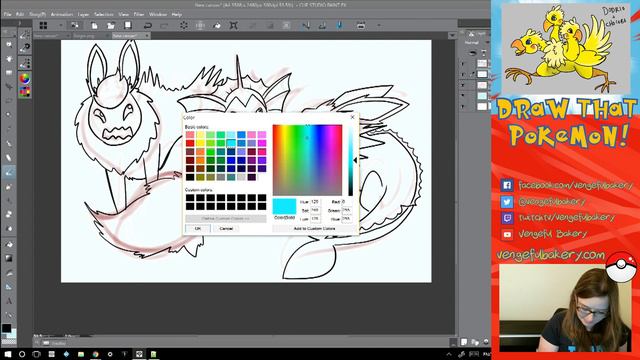Open the color wheel palette icon
Screen dimensions: 640x360
click(24, 78)
